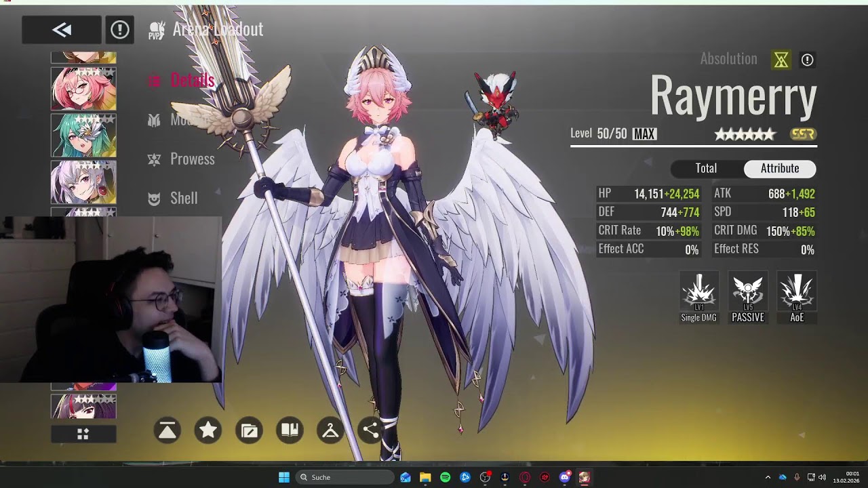Launch Spotify from the taskbar
This screenshot has width=868, height=488.
[445, 477]
